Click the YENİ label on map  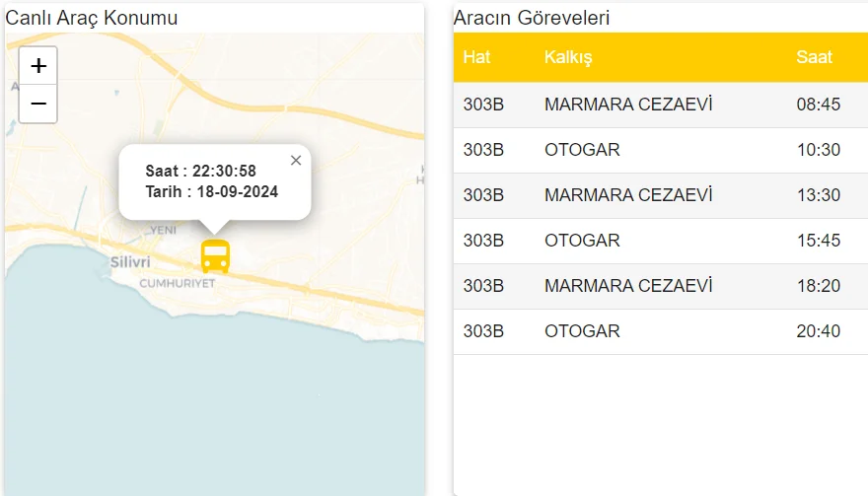tap(163, 230)
